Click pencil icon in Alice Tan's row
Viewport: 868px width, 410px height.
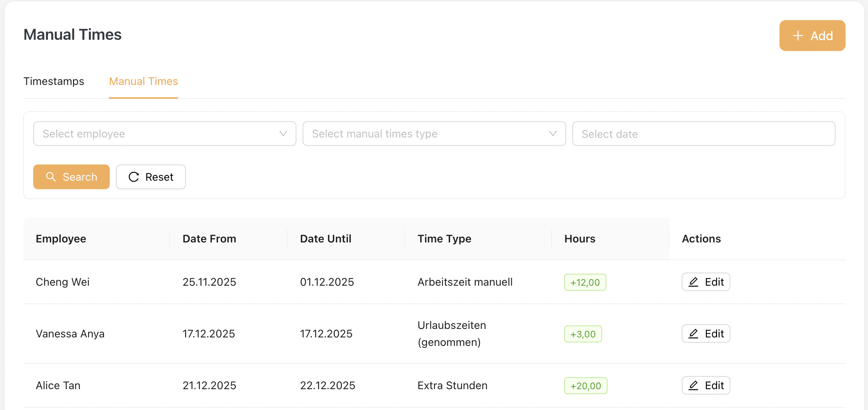pyautogui.click(x=694, y=386)
